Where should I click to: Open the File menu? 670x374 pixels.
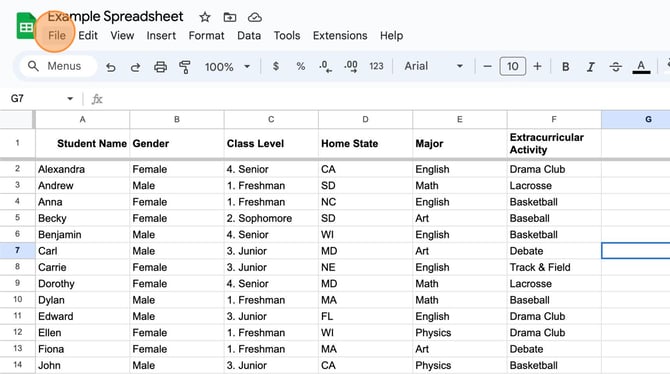click(x=57, y=35)
